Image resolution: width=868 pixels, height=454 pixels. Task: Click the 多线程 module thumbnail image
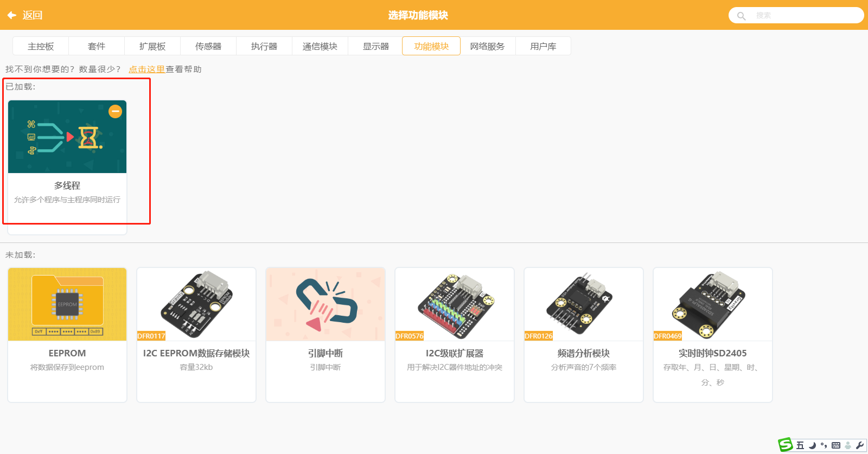(x=67, y=137)
